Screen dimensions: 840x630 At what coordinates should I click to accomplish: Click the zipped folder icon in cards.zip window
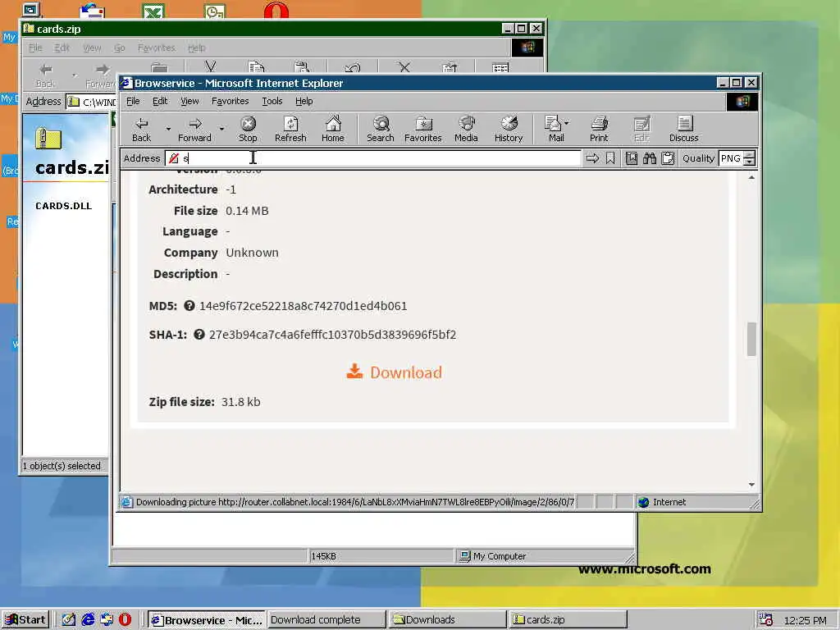pos(48,138)
